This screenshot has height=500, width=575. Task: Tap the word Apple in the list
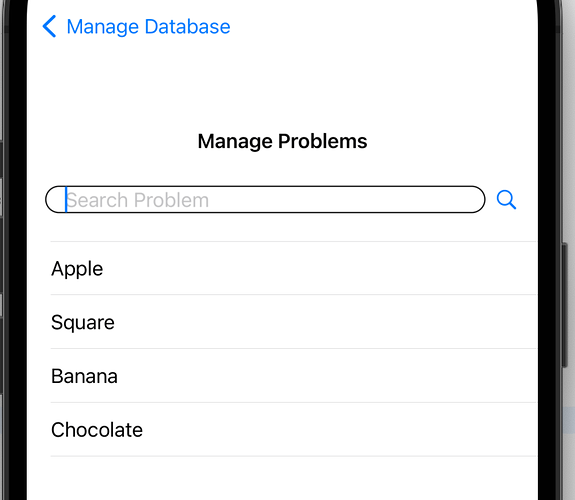point(77,269)
